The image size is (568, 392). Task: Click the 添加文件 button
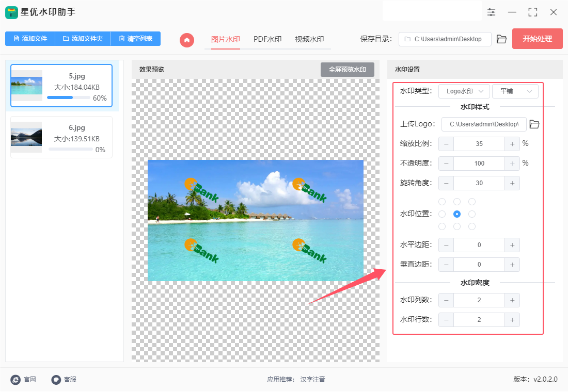click(30, 39)
